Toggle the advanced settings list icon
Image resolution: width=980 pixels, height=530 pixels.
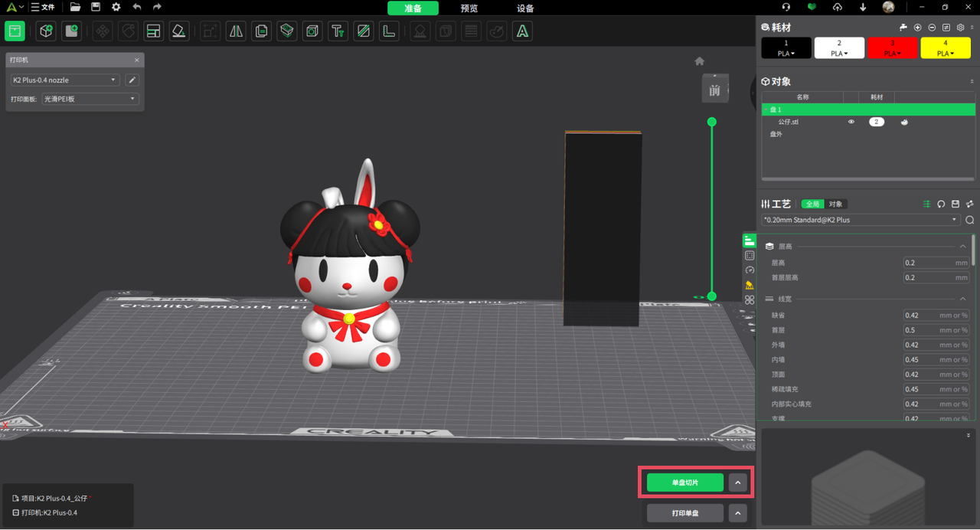pos(926,204)
